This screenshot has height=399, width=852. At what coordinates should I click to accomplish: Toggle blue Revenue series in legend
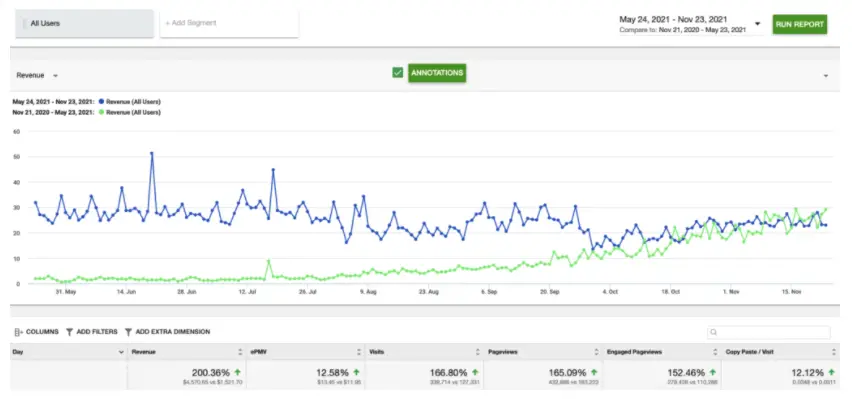point(102,102)
